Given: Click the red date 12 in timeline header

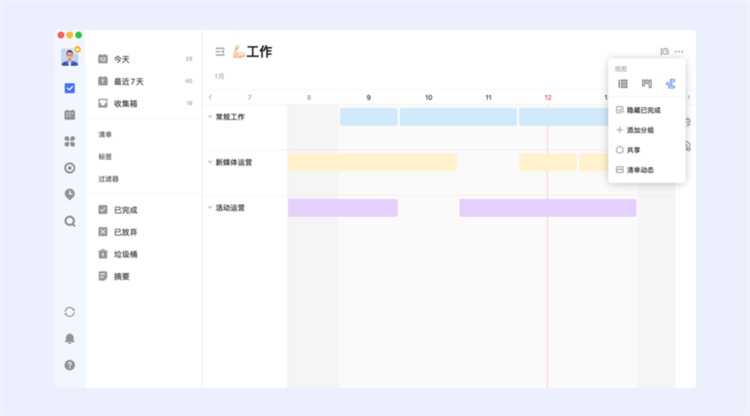Looking at the screenshot, I should click(x=548, y=97).
